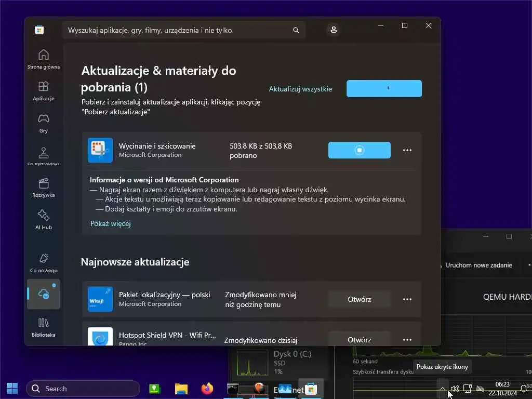Open Gra zręcznościowa section in sidebar

tap(44, 156)
